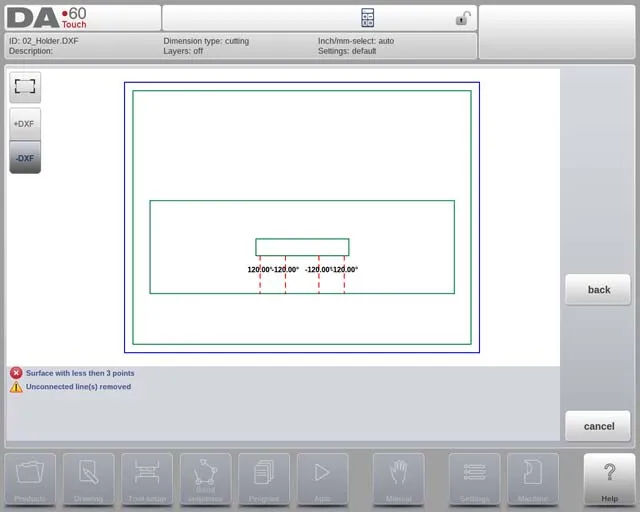
Task: Select the Tool setup icon
Action: [147, 479]
